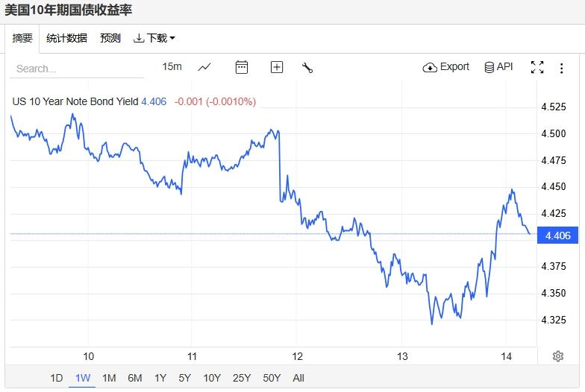Switch to the 统计数据 tab
Screen dimensions: 585x392
click(67, 38)
